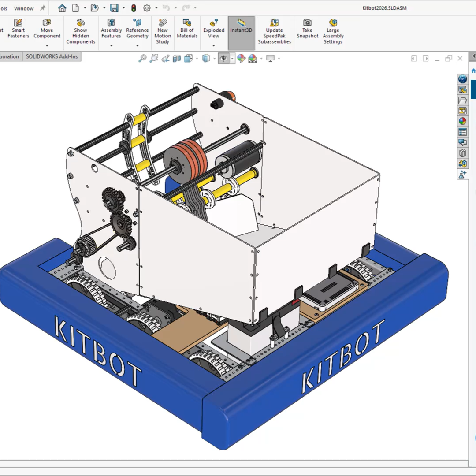Activate the Section View tool
The image size is (476, 476).
point(177,58)
